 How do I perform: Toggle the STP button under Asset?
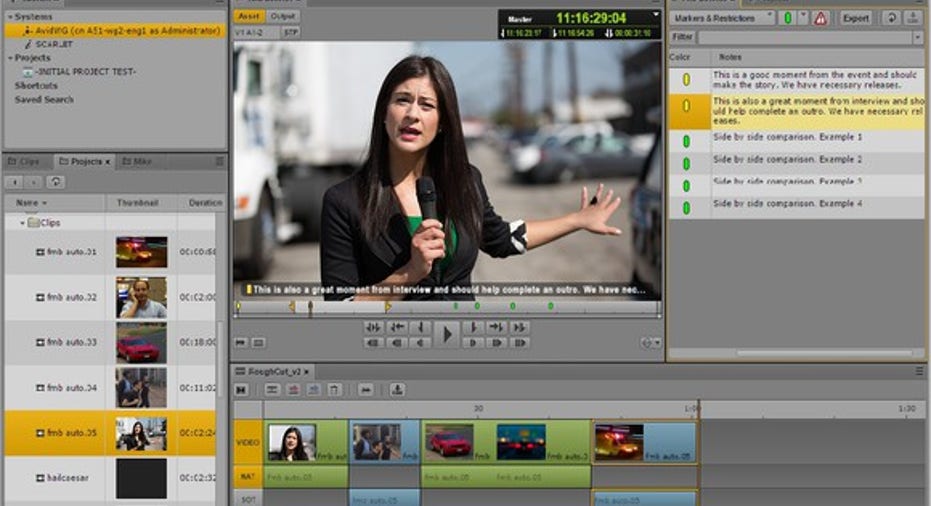[x=290, y=32]
